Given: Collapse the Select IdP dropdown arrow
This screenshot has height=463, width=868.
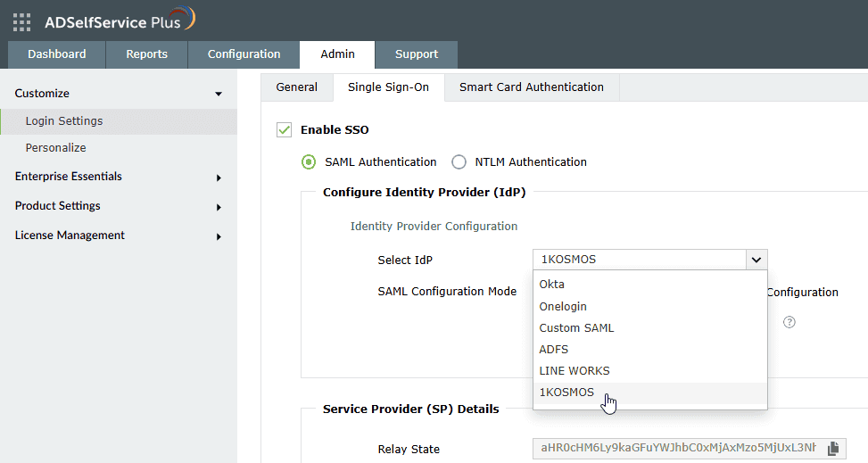Looking at the screenshot, I should click(756, 260).
